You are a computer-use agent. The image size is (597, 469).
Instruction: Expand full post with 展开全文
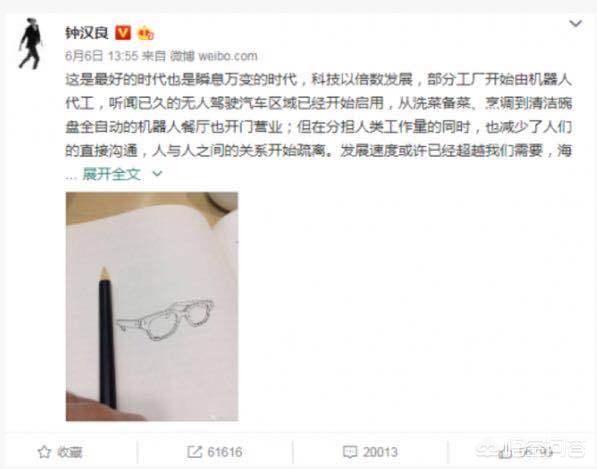pos(112,174)
